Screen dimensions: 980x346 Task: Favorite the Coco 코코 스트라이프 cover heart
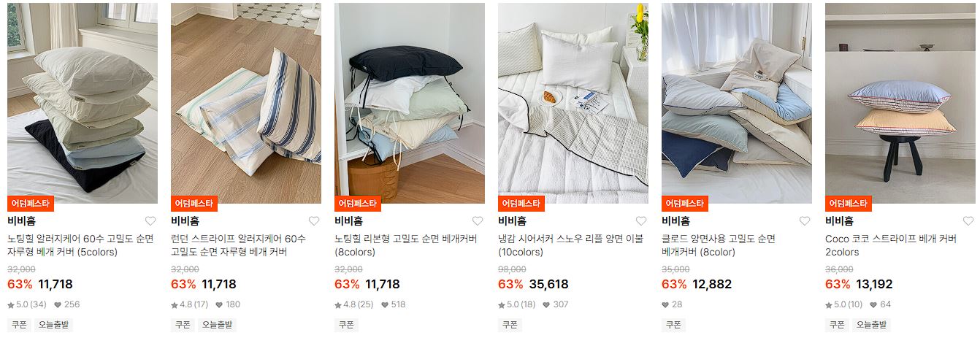(968, 221)
